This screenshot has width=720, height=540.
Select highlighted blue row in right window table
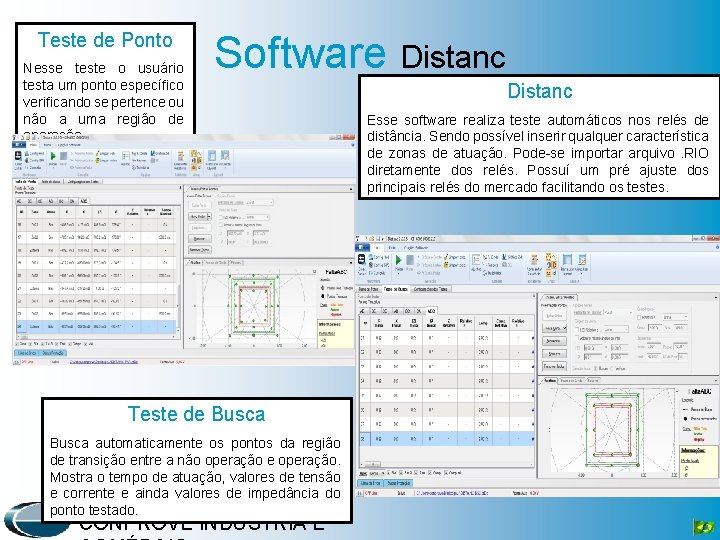click(446, 439)
